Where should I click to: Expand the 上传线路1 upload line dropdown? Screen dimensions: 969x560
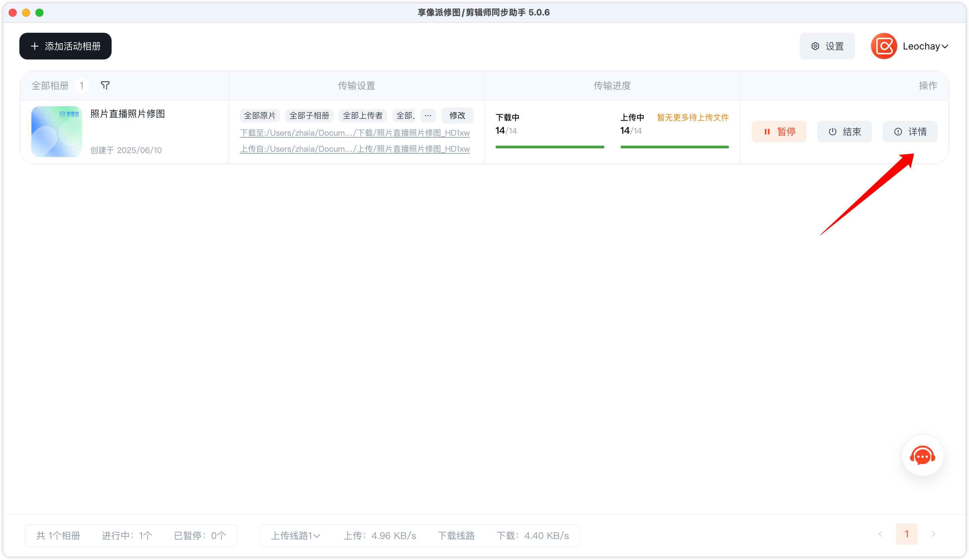pos(295,536)
